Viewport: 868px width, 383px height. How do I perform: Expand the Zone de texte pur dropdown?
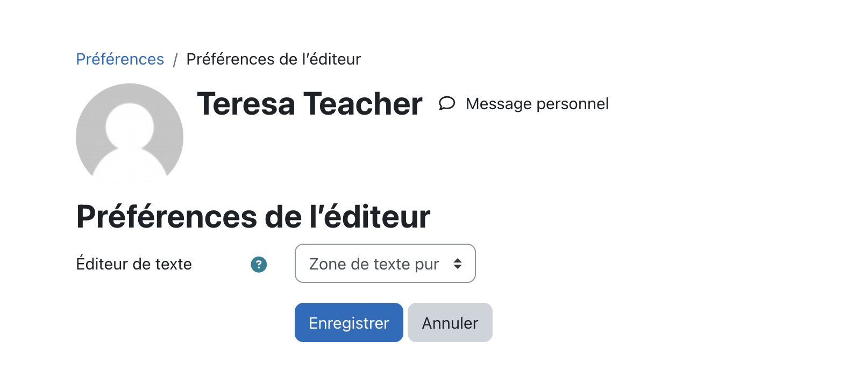click(385, 264)
